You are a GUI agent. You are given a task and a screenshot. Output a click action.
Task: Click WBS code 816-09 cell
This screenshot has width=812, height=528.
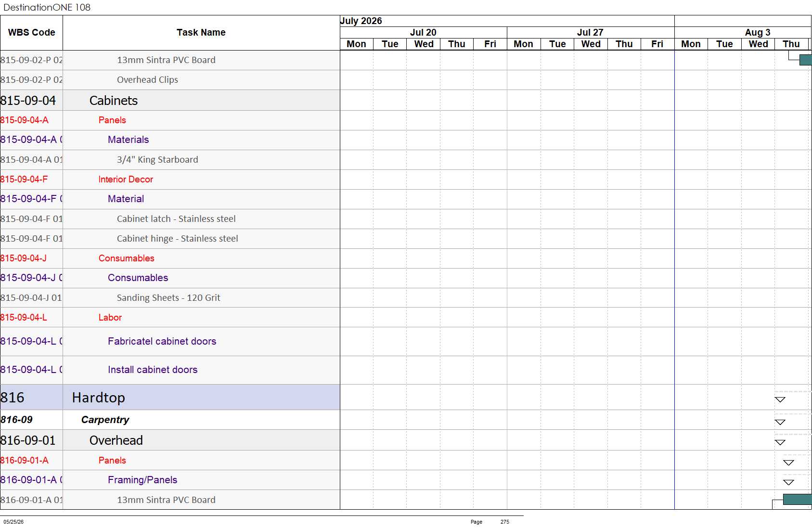tap(31, 420)
